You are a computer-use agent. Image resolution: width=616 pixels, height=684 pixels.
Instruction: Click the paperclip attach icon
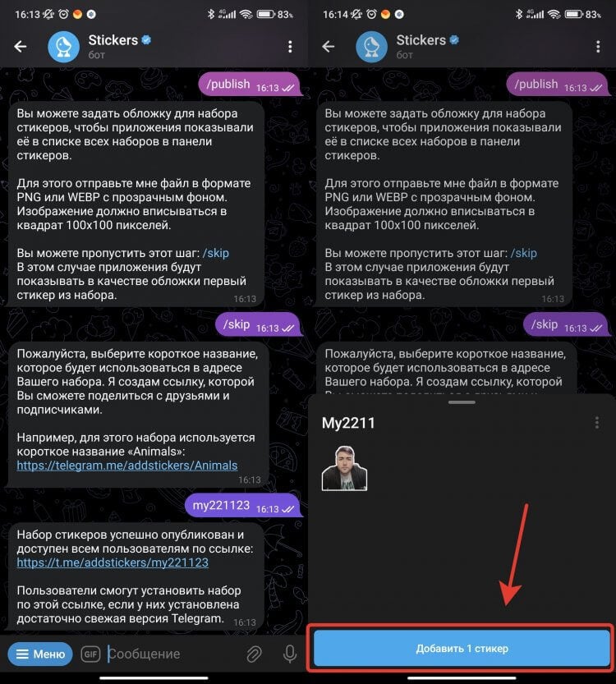tap(255, 654)
